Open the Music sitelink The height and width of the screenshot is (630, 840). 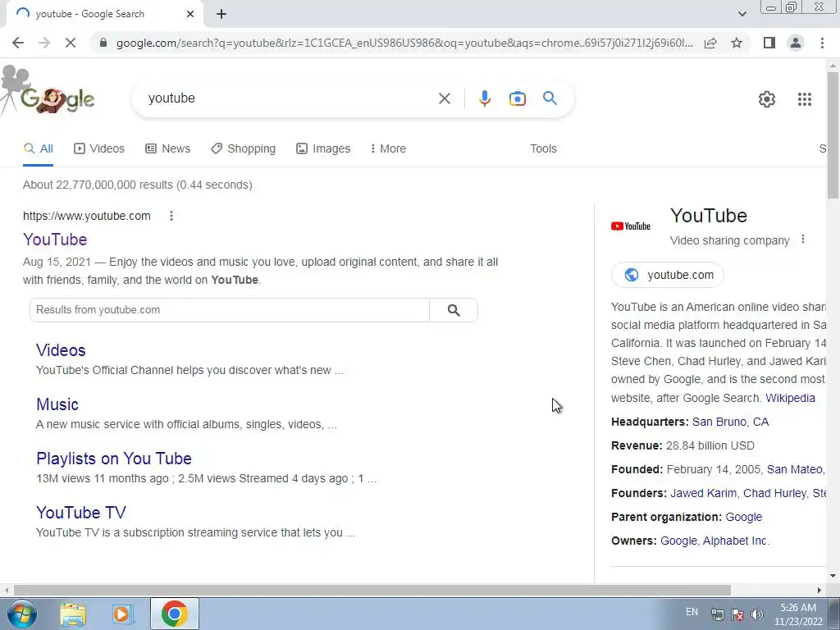[x=57, y=404]
